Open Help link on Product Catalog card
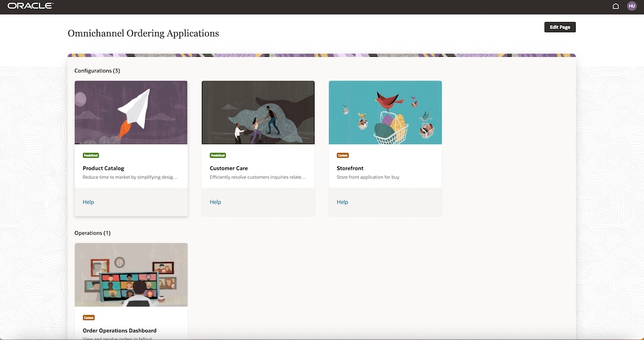Image resolution: width=644 pixels, height=340 pixels. [88, 202]
